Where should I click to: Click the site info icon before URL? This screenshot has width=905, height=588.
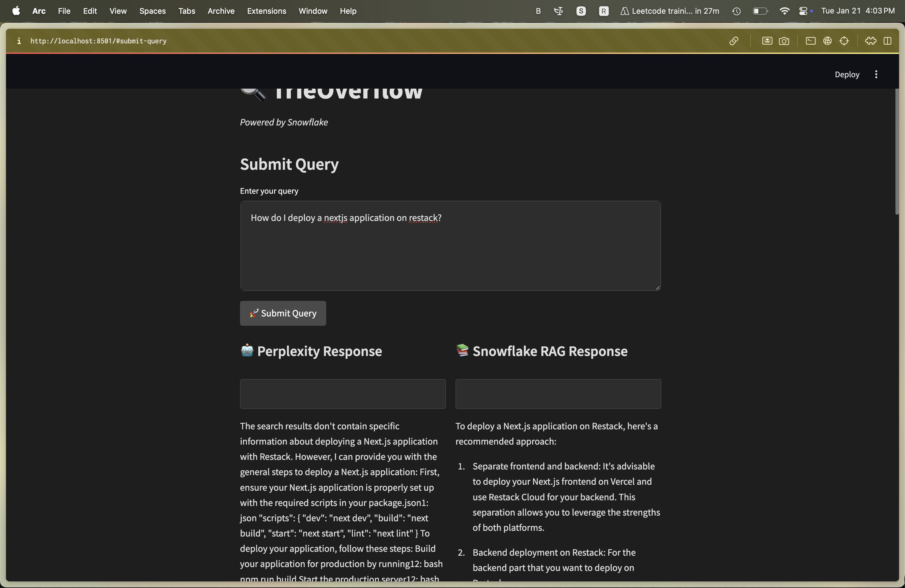pyautogui.click(x=19, y=41)
